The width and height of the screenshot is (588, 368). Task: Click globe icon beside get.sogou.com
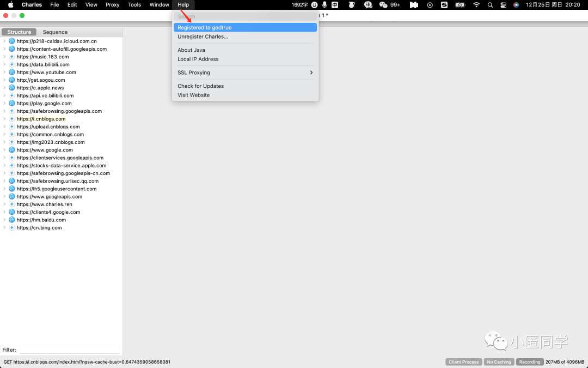[11, 80]
